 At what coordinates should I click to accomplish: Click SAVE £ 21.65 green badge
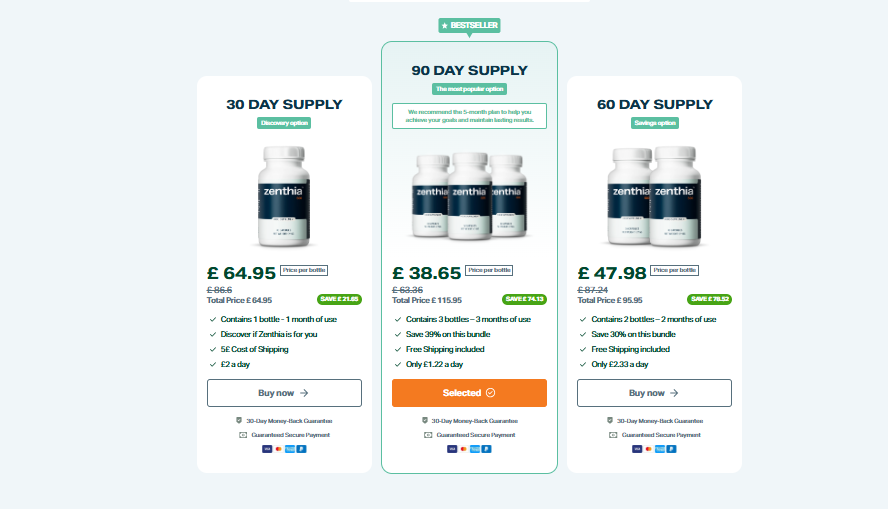(x=339, y=299)
